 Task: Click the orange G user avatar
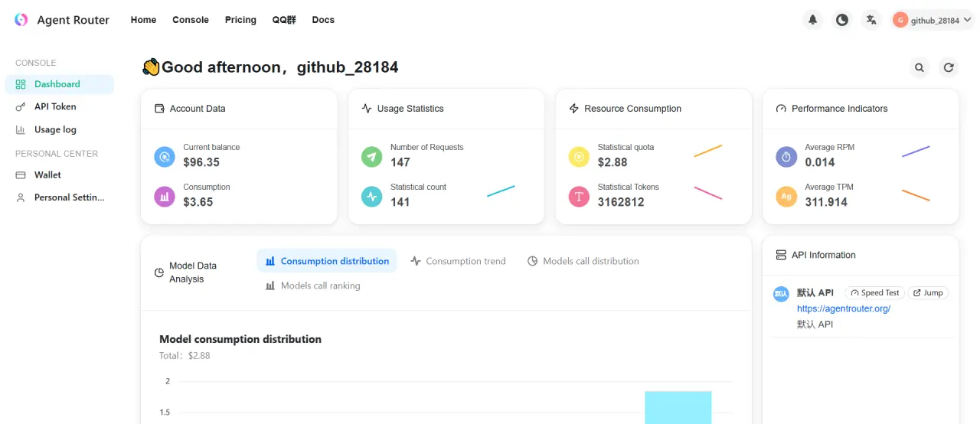(x=900, y=20)
